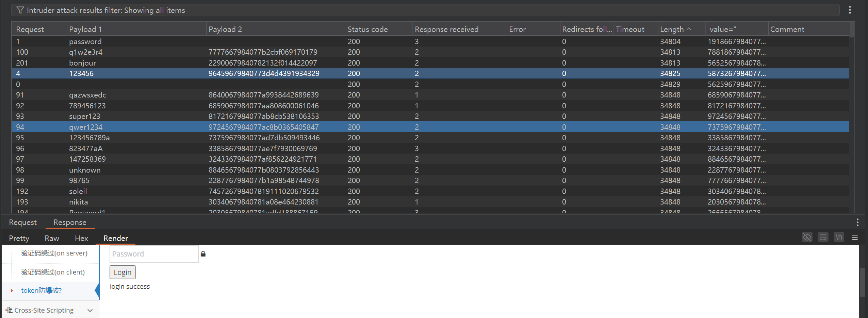868x318 pixels.
Task: Click the Cross-Site Scripting tree icon
Action: coord(9,310)
